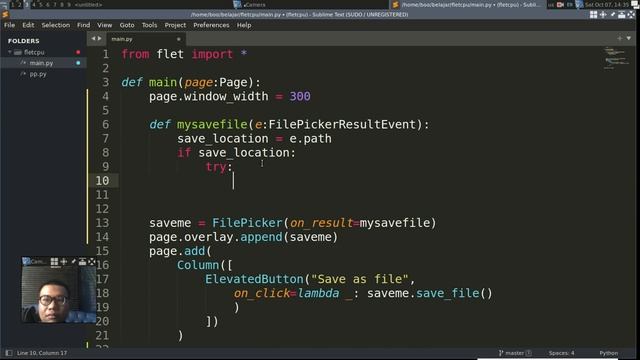Image resolution: width=640 pixels, height=360 pixels.
Task: Click the Sublime Text icon in title bar
Action: [x=5, y=15]
